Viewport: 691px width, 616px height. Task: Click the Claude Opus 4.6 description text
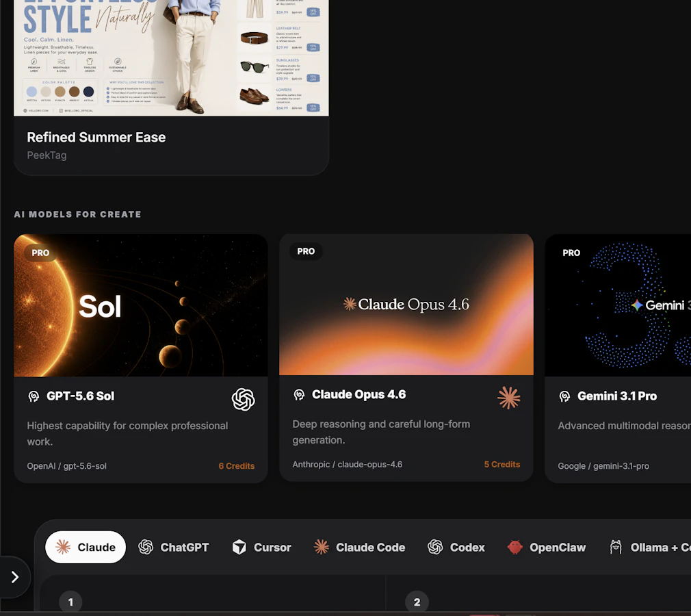coord(381,432)
